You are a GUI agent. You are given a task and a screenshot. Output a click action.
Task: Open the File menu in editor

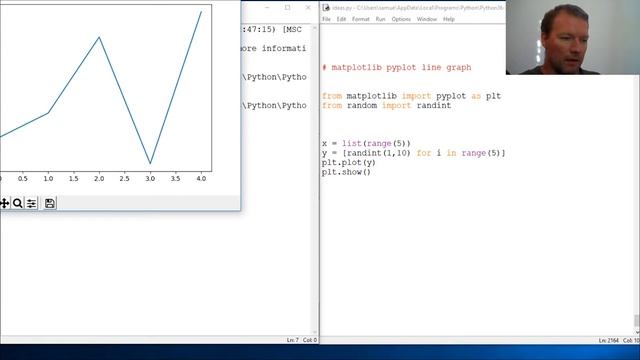coord(326,19)
